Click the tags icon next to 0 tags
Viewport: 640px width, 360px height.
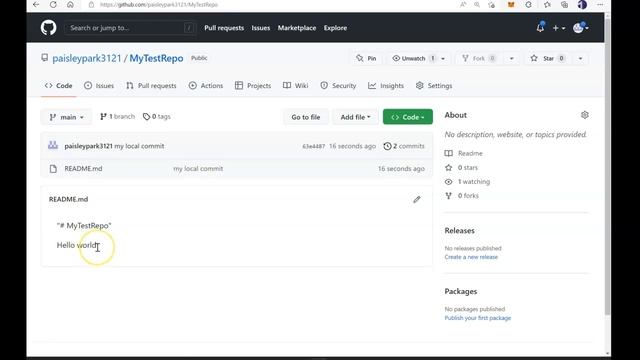coord(147,117)
